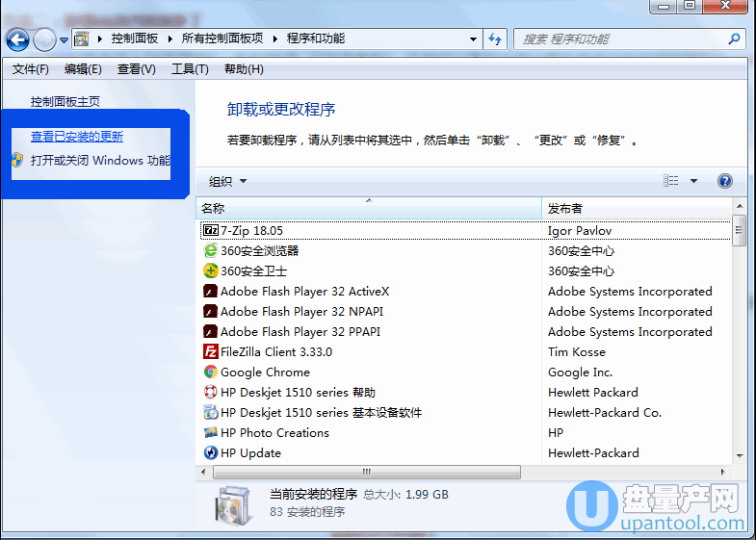Image resolution: width=756 pixels, height=540 pixels.
Task: Open the 工具(T) menu
Action: tap(190, 69)
